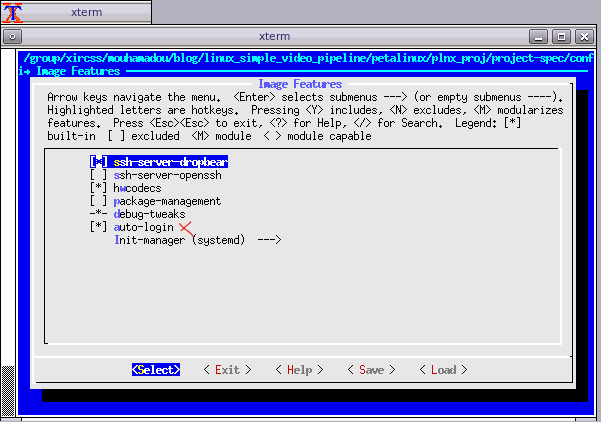Disable the auto-login option
Image resolution: width=601 pixels, height=422 pixels.
98,228
